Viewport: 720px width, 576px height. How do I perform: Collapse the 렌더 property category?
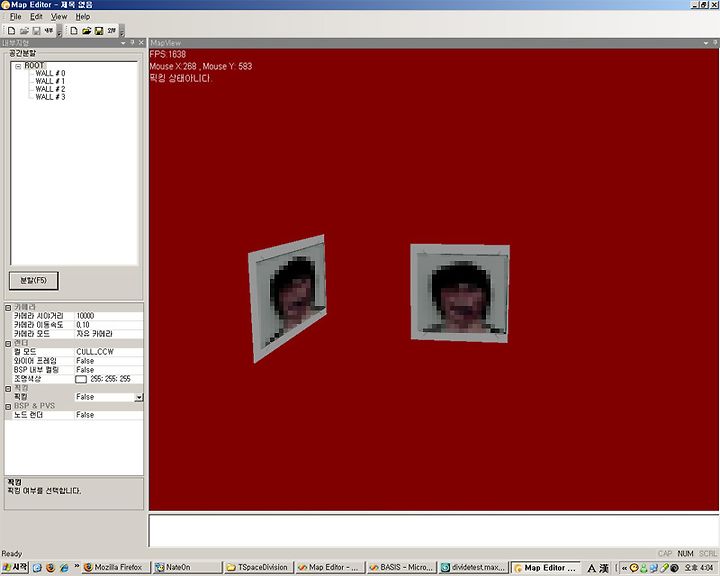8,344
